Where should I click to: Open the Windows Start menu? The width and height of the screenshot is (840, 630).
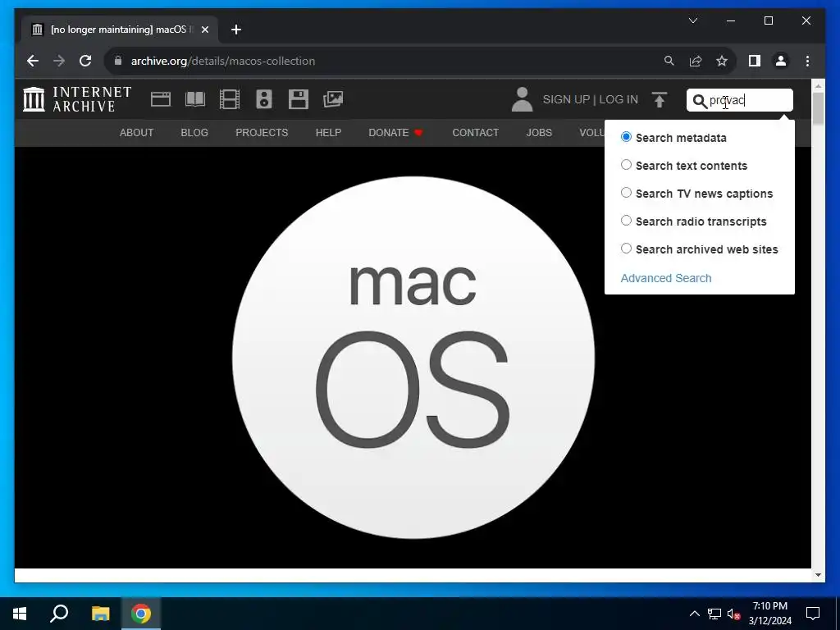tap(20, 614)
